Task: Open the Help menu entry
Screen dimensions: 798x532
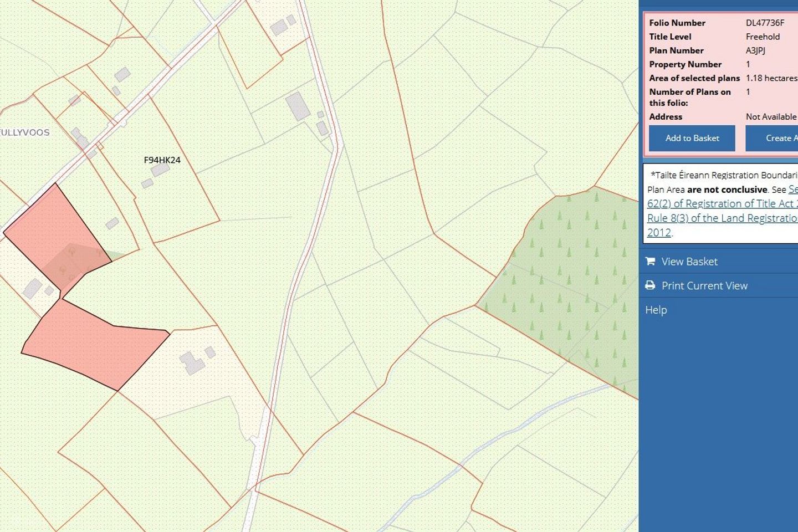Action: coord(656,310)
